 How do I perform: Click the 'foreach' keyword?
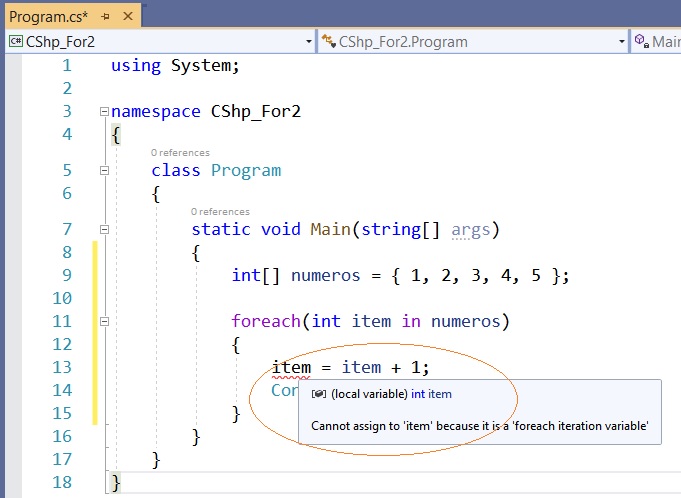tap(266, 321)
